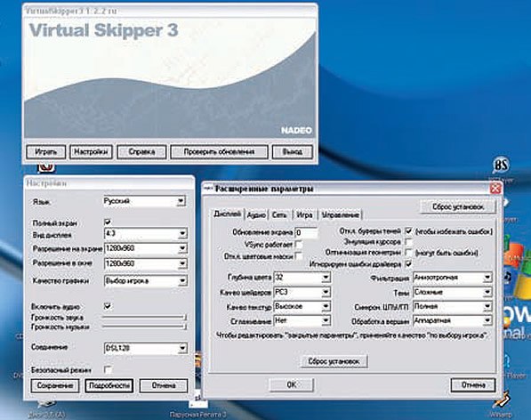Toggle the Полный экран checkbox

[108, 222]
